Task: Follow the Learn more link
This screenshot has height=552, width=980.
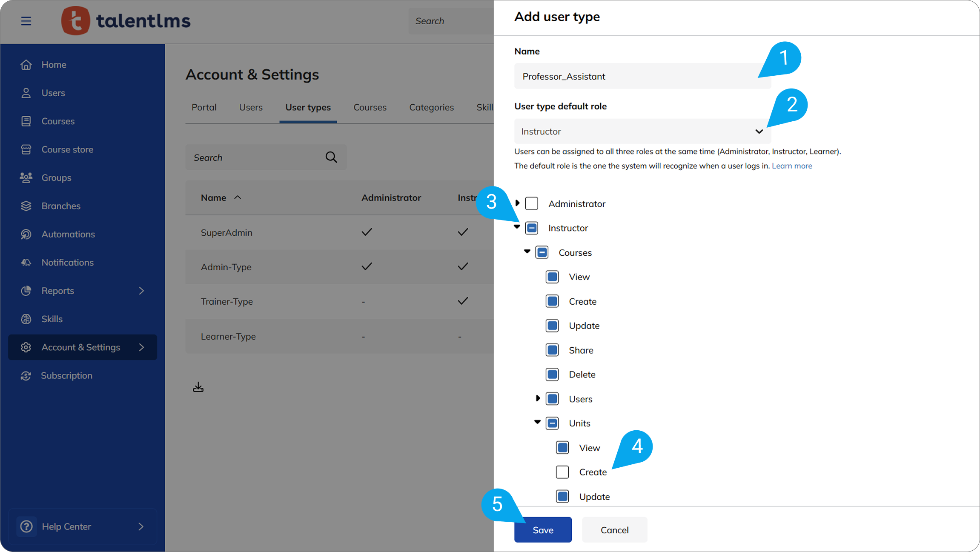Action: click(x=791, y=166)
